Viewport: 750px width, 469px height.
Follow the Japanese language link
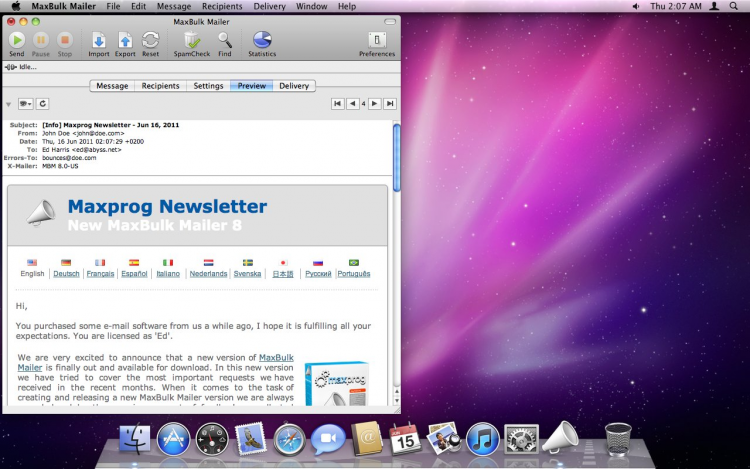coord(283,274)
